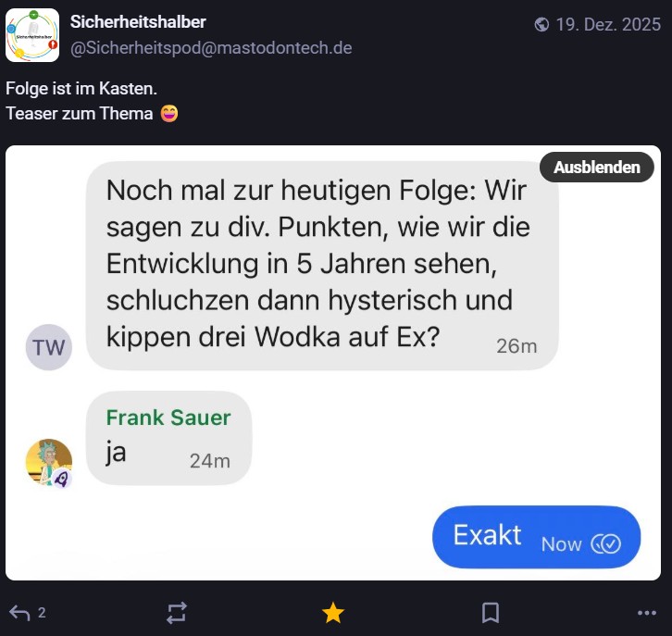Viewport: 672px width, 636px height.
Task: Click the double-check read receipt icon
Action: pos(606,543)
